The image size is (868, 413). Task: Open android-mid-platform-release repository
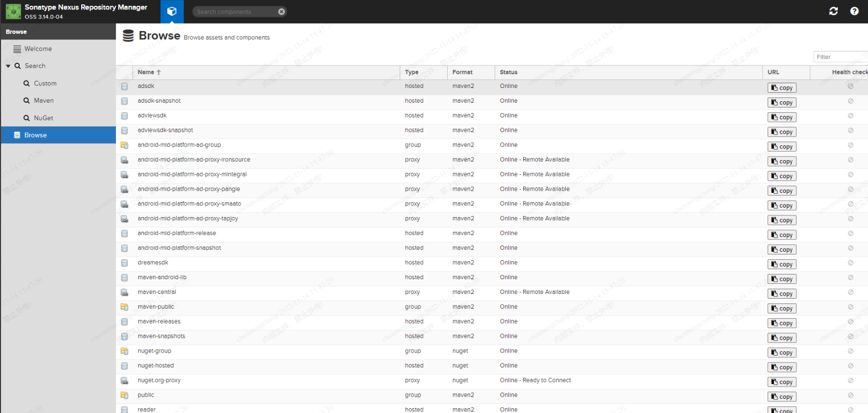(x=492, y=234)
